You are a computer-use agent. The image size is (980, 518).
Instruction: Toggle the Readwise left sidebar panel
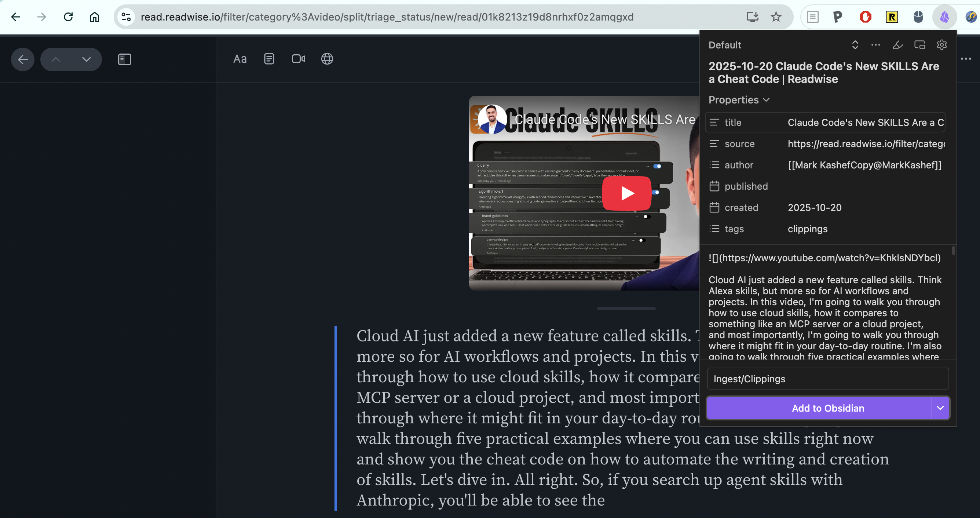(x=124, y=59)
